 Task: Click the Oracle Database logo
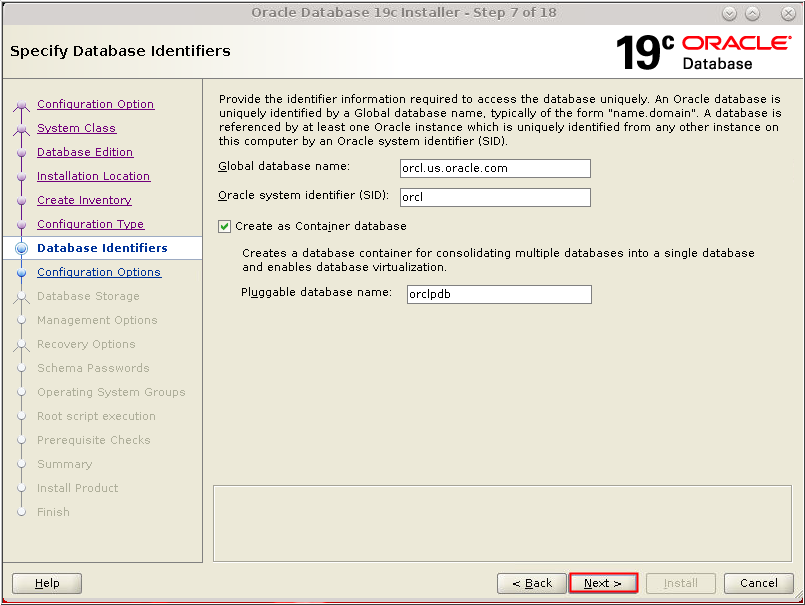point(736,50)
